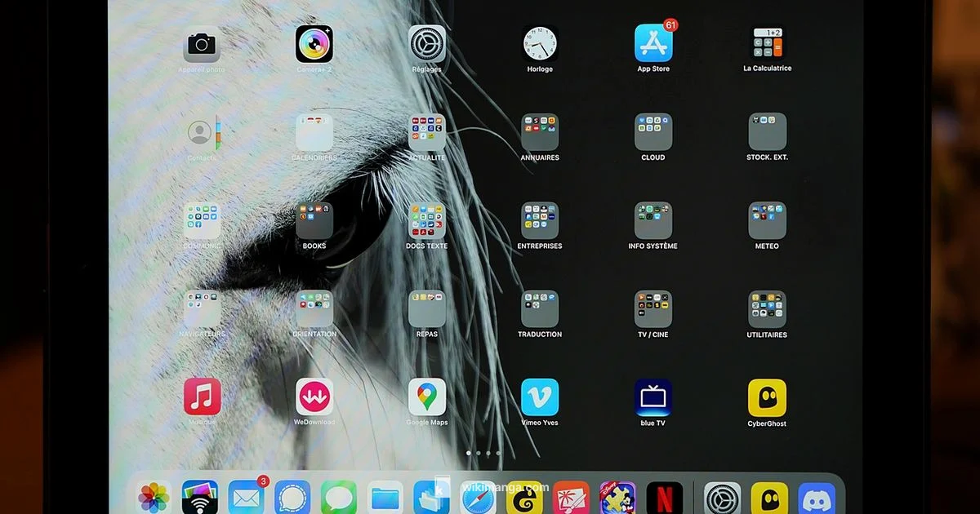Open Netflix from the dock

pos(665,498)
